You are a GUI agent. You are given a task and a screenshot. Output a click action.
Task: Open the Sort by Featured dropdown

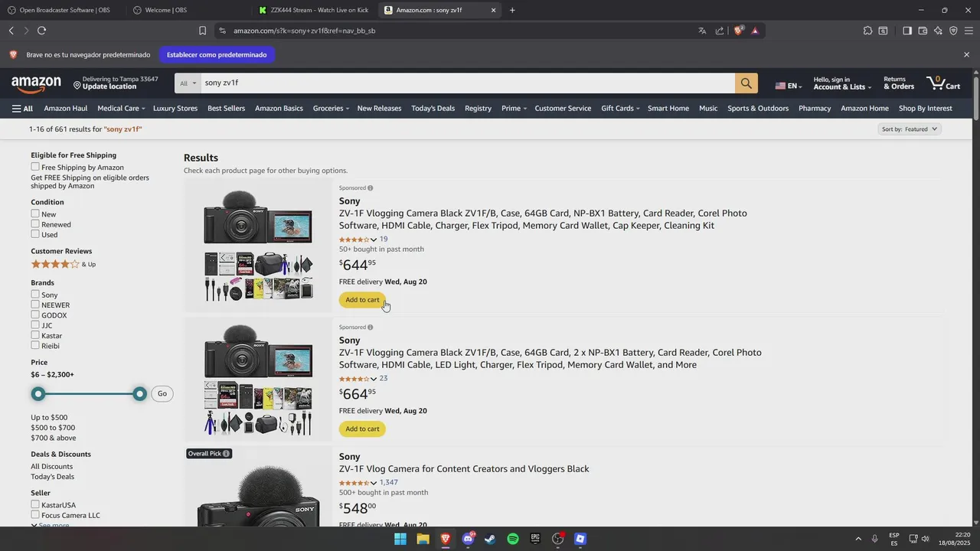click(x=910, y=129)
